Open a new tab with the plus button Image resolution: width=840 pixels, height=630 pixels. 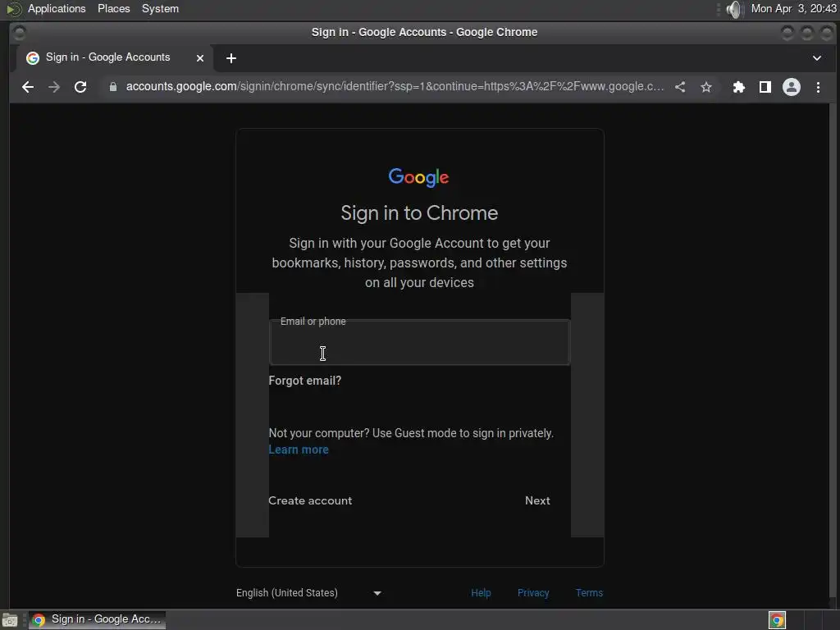click(x=231, y=58)
